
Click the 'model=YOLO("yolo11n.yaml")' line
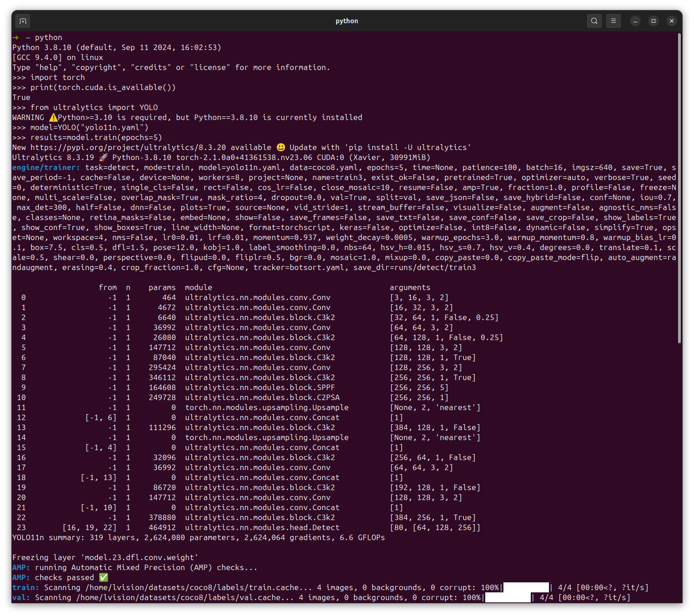tap(80, 127)
